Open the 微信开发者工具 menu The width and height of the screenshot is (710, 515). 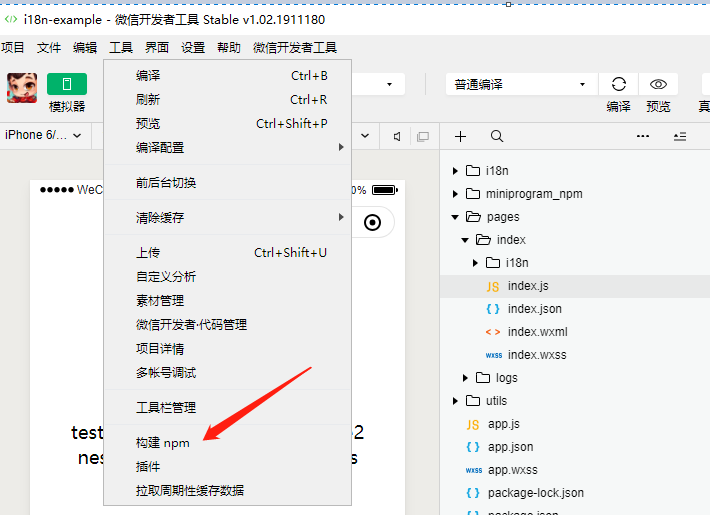tap(295, 48)
